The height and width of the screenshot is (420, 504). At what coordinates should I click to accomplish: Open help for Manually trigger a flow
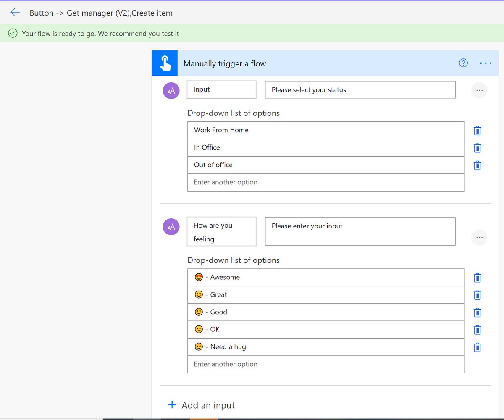463,63
